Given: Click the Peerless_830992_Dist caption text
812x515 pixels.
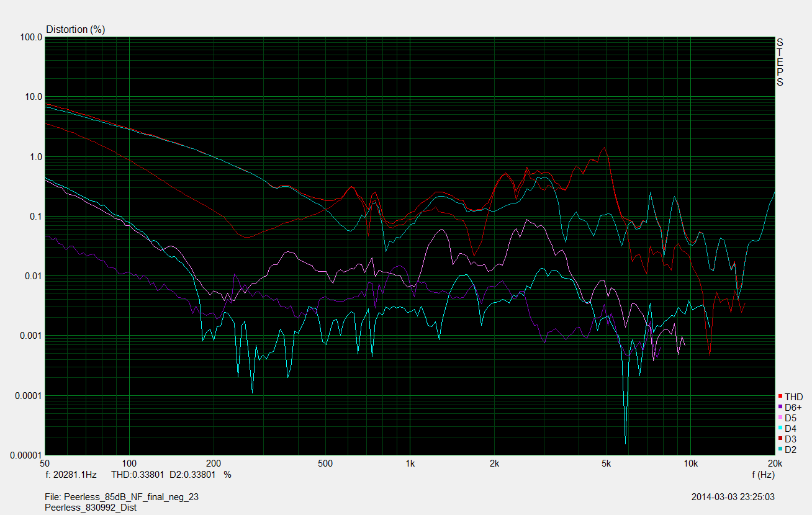Looking at the screenshot, I should [91, 507].
